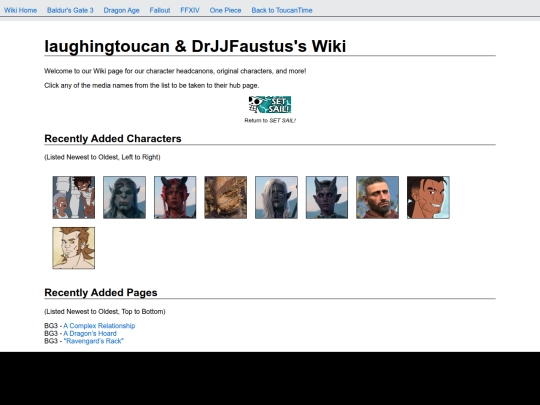This screenshot has width=540, height=405.
Task: Open the grinning cartoon man portrait
Action: coord(428,197)
